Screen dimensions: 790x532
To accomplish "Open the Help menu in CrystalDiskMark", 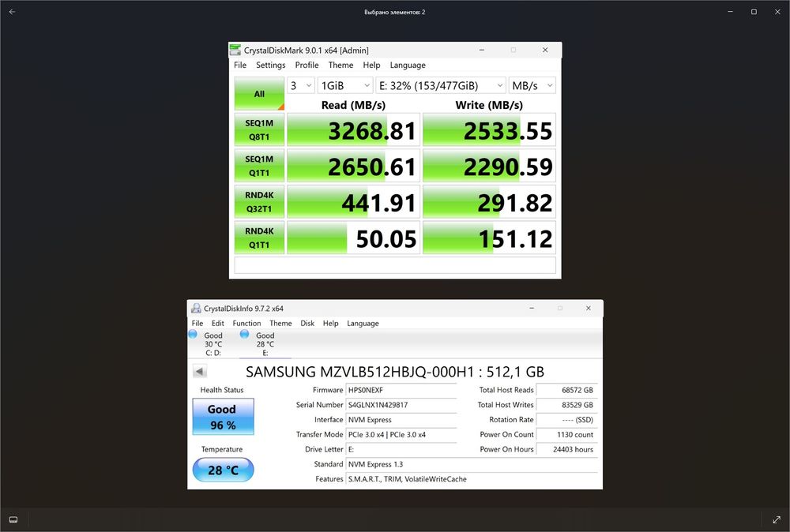I will click(x=371, y=65).
